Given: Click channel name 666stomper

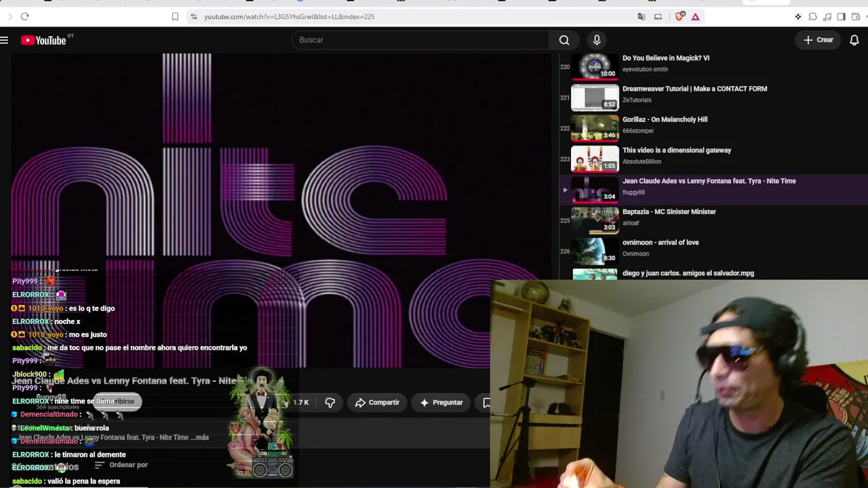Looking at the screenshot, I should [638, 131].
